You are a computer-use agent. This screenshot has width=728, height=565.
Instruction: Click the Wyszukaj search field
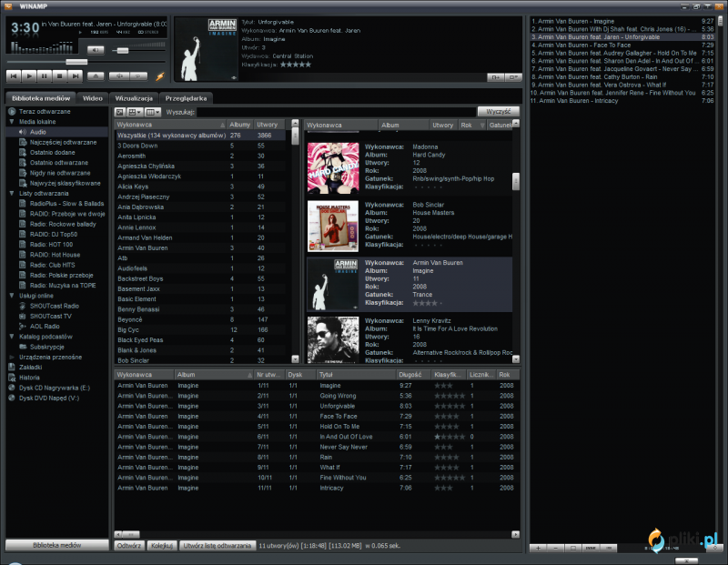(x=336, y=112)
